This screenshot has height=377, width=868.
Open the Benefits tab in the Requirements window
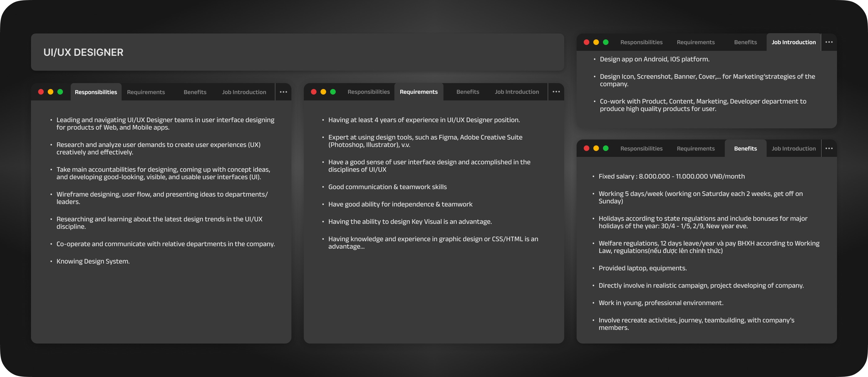click(468, 92)
